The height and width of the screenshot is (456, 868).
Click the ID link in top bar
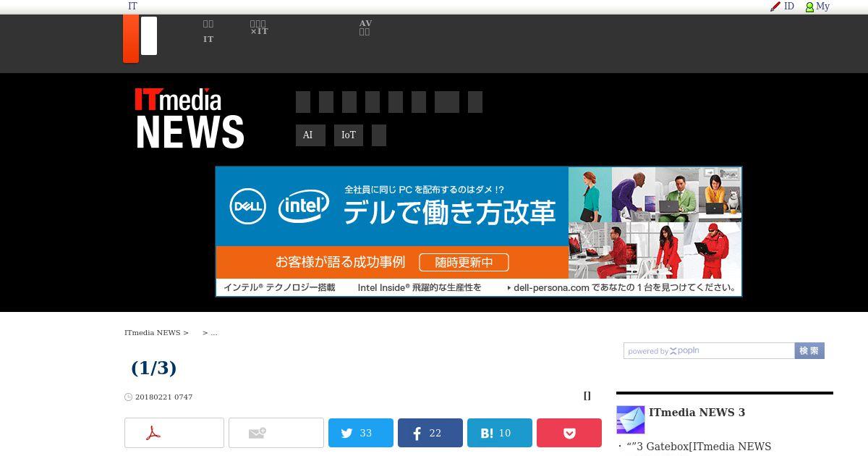(789, 7)
